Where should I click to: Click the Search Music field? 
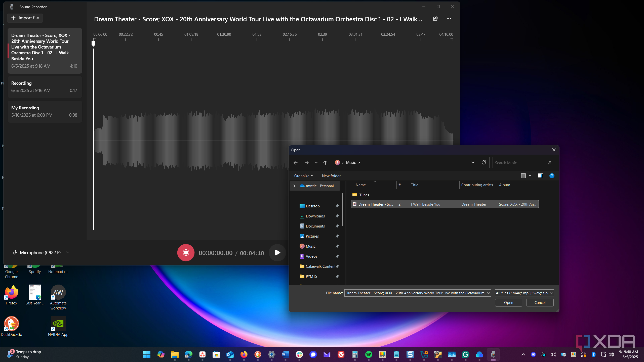(x=524, y=163)
